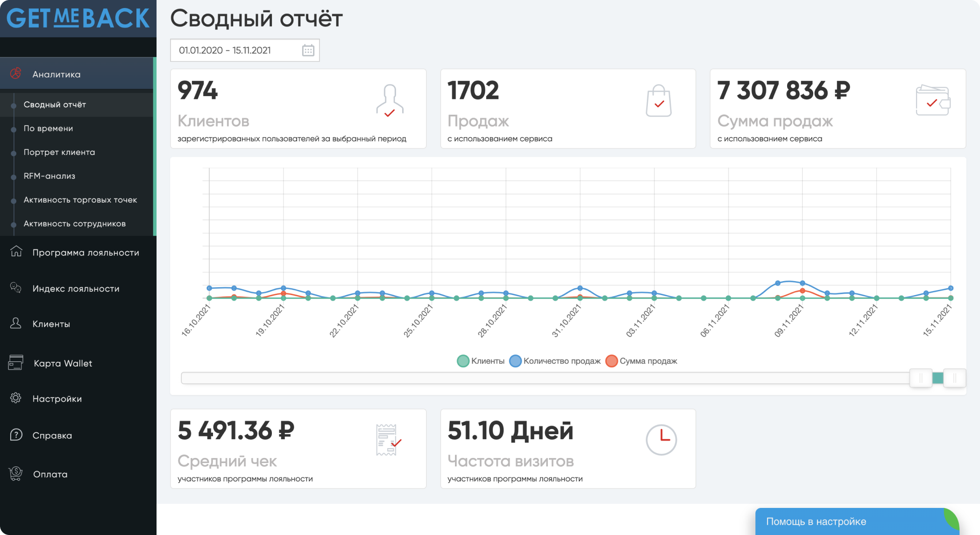Click the 7 307 836 ₽ value

click(x=784, y=90)
